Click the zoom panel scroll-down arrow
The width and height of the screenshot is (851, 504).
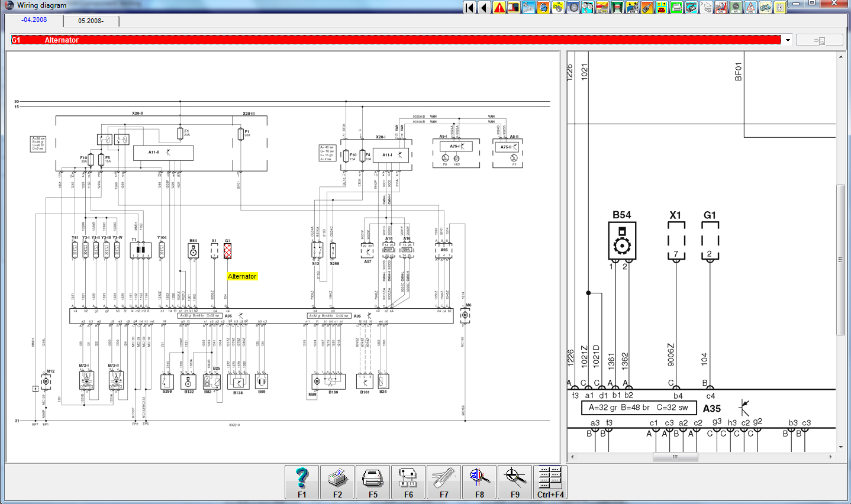point(840,447)
